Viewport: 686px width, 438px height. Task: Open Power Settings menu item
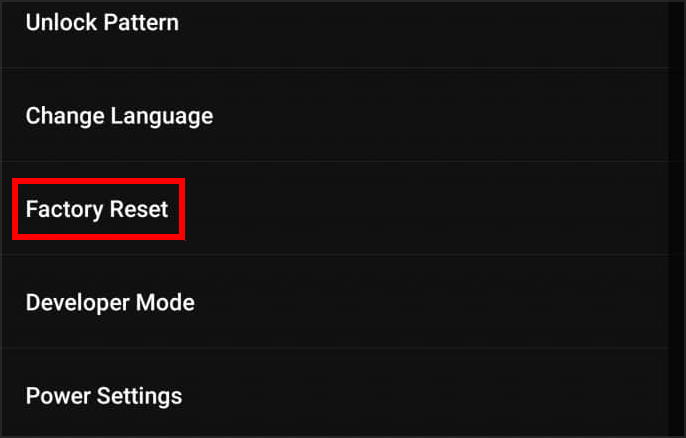coord(104,395)
